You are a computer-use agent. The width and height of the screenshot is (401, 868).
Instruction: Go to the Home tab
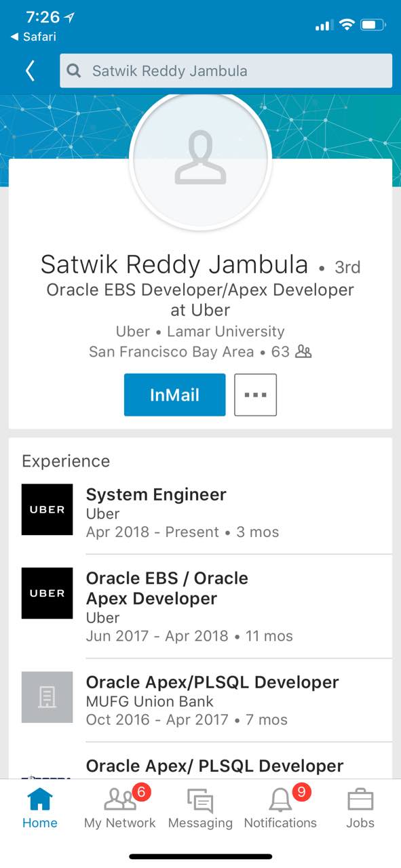coord(40,809)
